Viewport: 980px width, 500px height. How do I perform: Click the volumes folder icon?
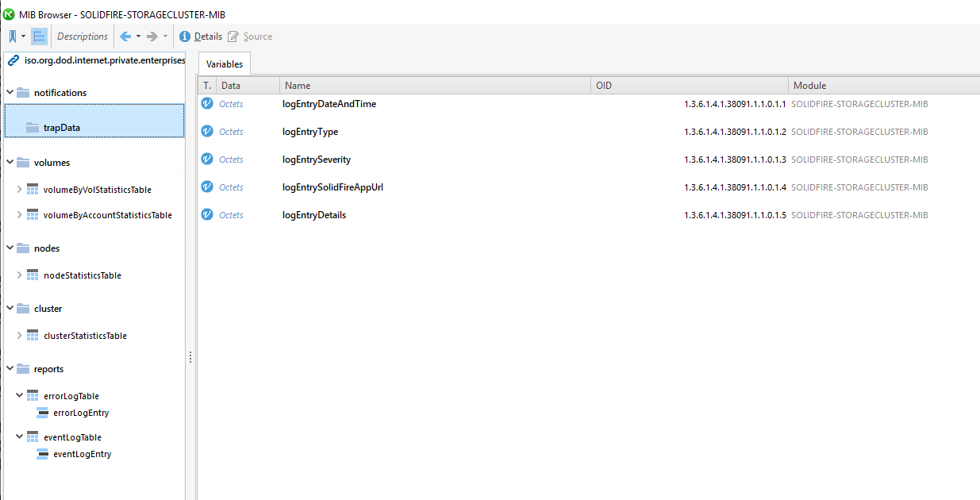(x=22, y=163)
